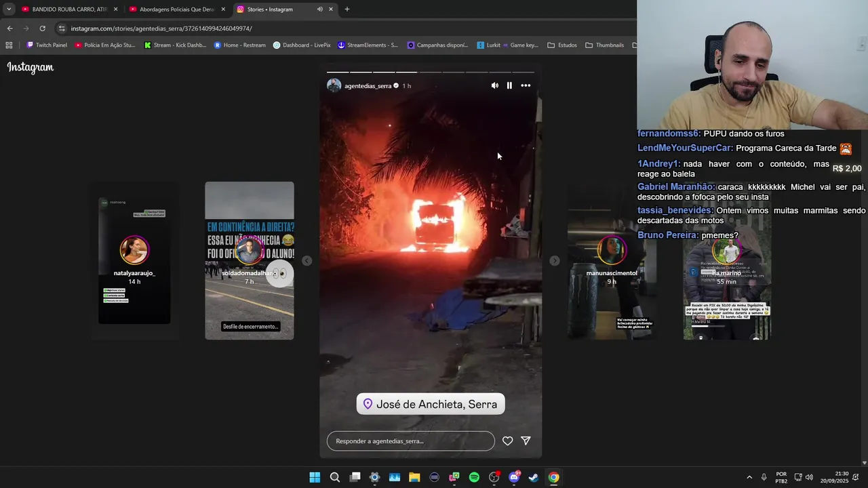This screenshot has width=868, height=488.
Task: Open Twitch Painel bookmark
Action: point(47,45)
